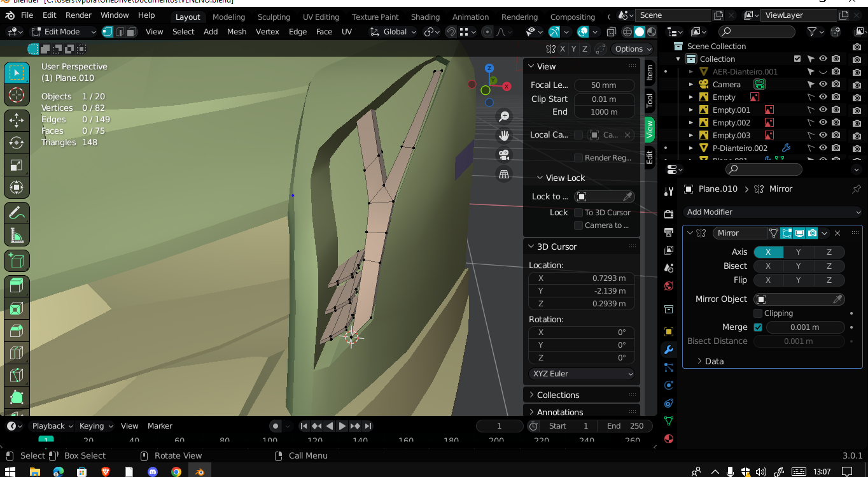Tick the Render Region checkbox
The width and height of the screenshot is (868, 477).
(x=578, y=158)
